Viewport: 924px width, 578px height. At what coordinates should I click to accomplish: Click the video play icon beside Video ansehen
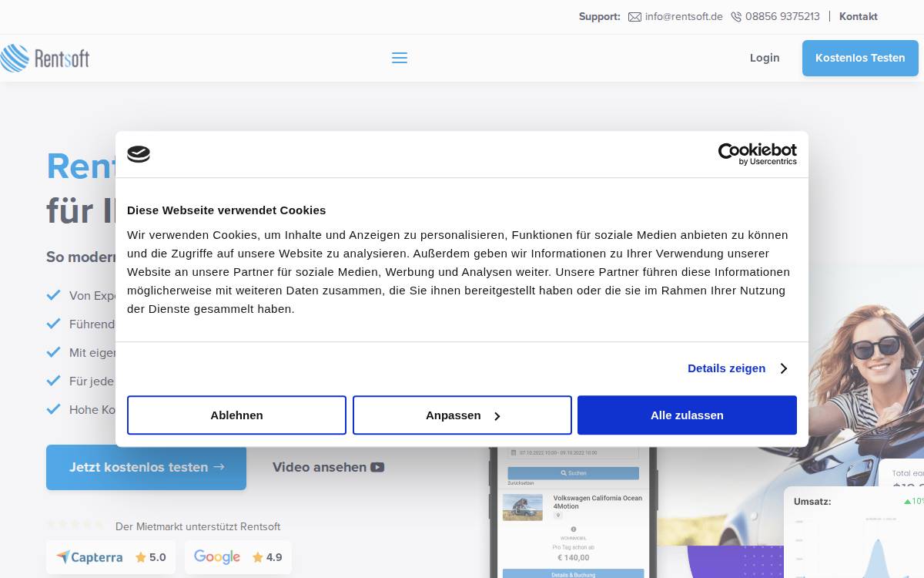377,467
